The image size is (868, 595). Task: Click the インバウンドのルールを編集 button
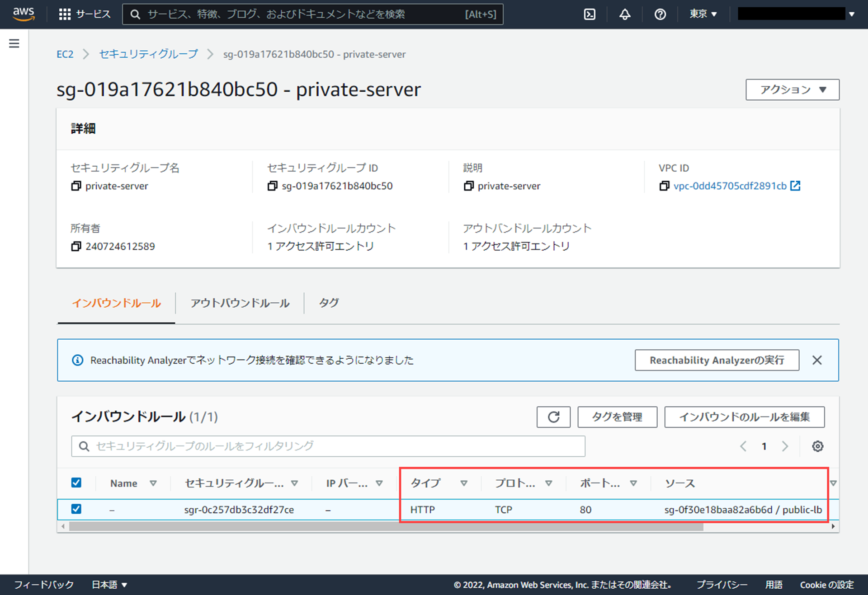point(744,417)
